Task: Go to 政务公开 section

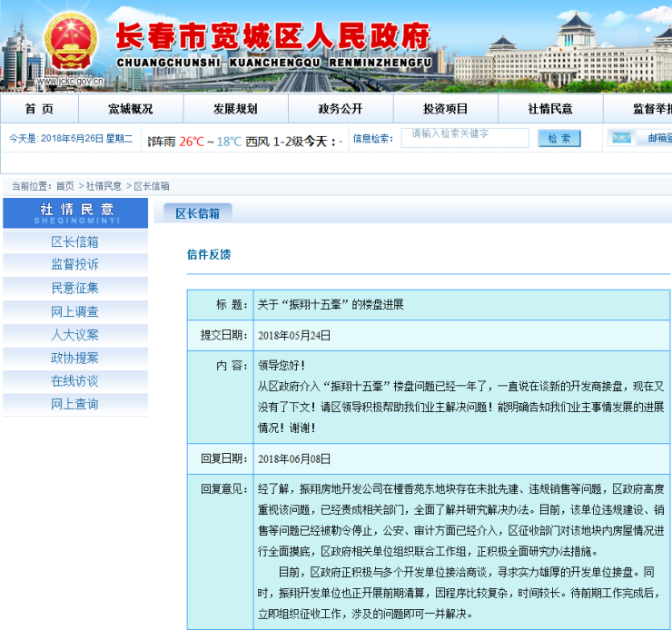Action: [x=340, y=109]
